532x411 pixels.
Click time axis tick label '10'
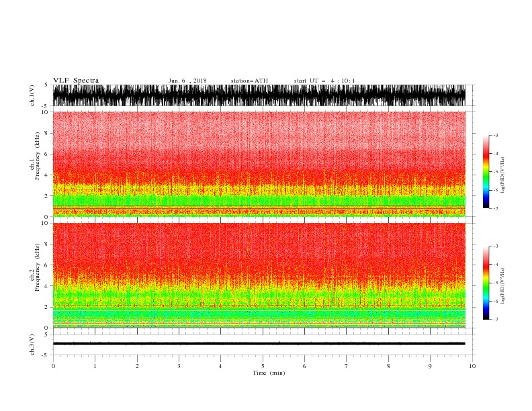point(472,366)
